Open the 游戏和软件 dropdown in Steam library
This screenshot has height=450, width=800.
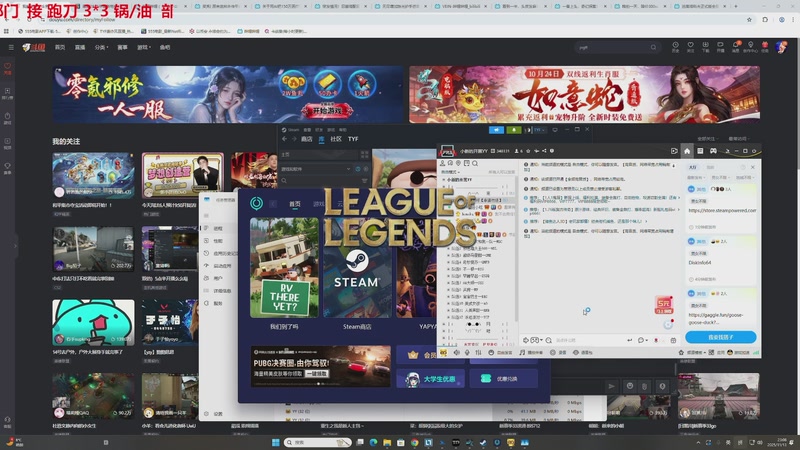click(x=315, y=169)
